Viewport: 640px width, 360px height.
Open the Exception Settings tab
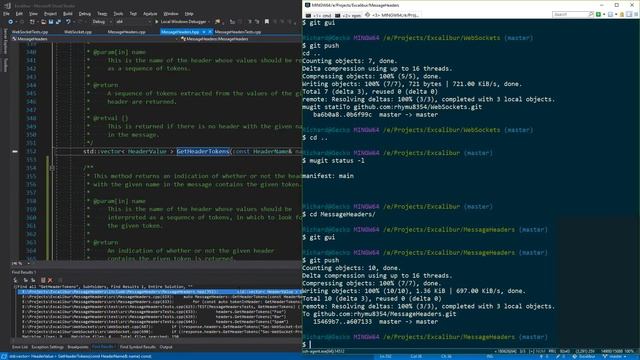[48, 347]
